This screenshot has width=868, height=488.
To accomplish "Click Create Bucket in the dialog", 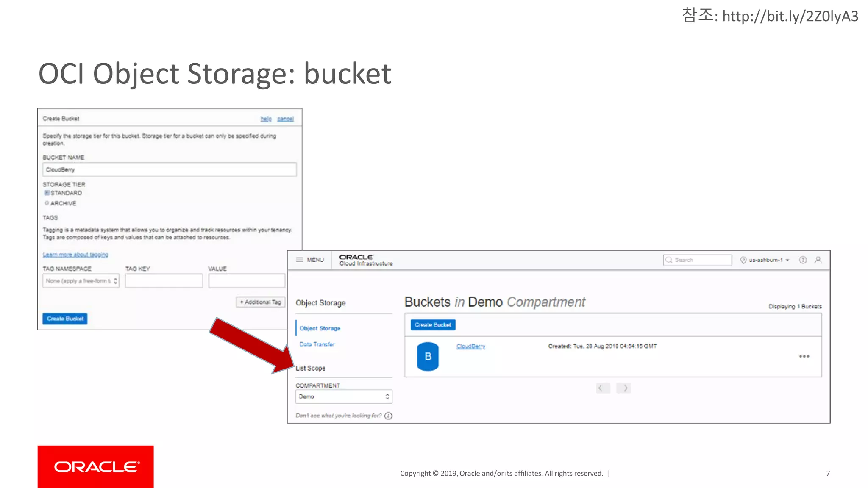I will 65,319.
